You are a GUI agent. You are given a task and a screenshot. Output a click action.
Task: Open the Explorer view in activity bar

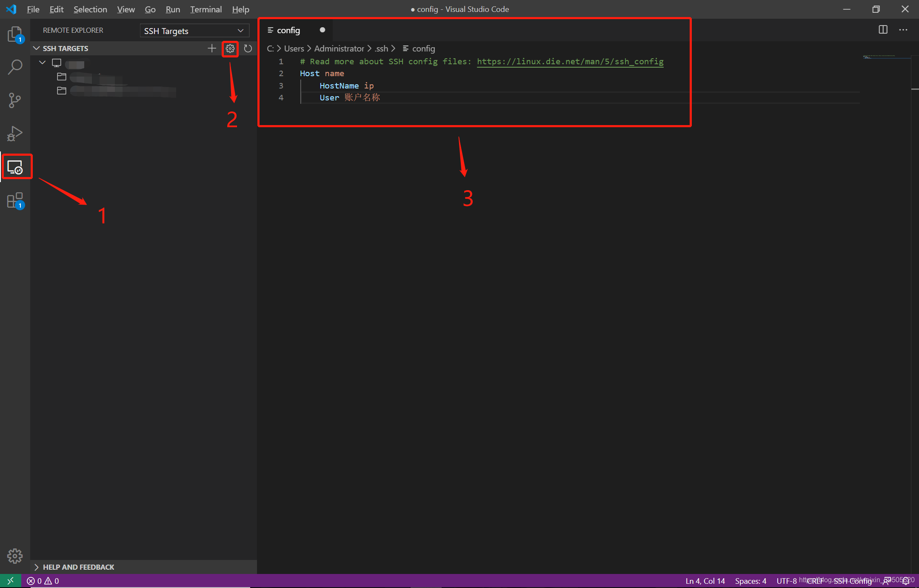point(15,34)
